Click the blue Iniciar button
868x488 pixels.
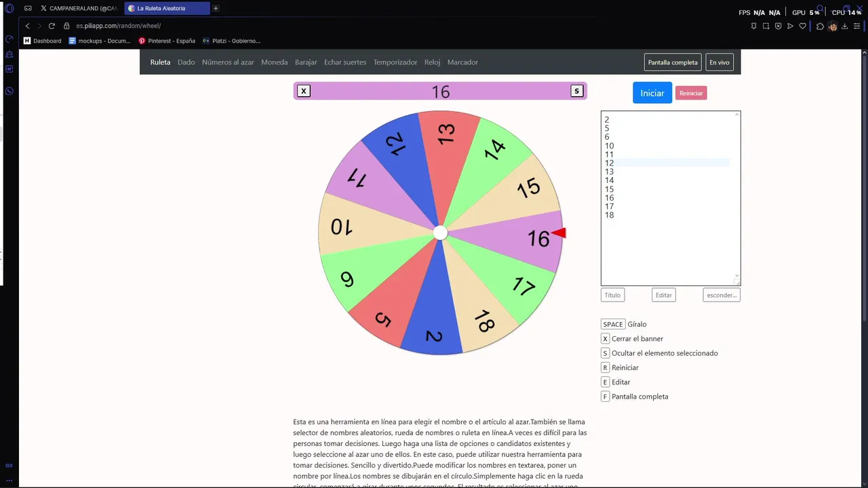(x=652, y=93)
